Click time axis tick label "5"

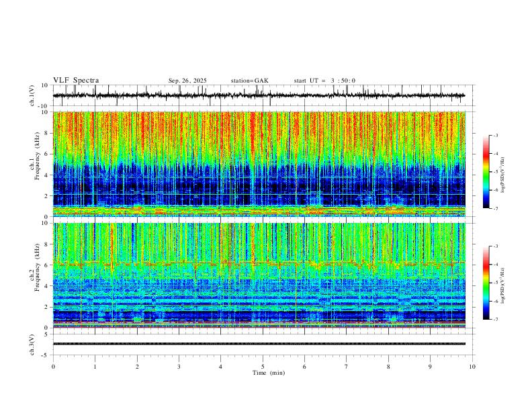coord(263,367)
